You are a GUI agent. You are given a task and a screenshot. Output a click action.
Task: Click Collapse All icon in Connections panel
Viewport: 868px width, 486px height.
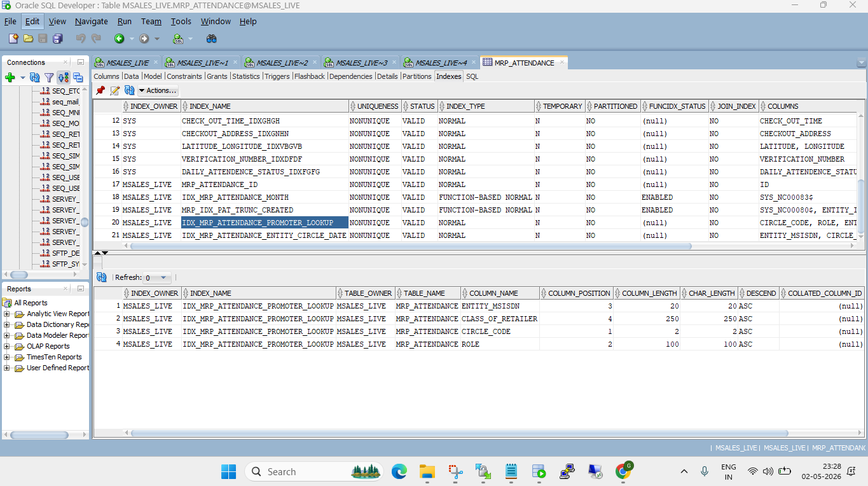tap(78, 78)
